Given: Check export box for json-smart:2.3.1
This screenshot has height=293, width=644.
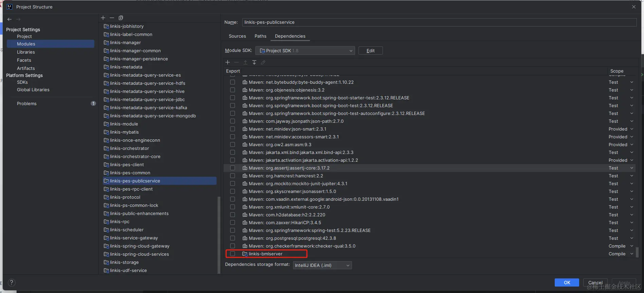Looking at the screenshot, I should (x=233, y=129).
